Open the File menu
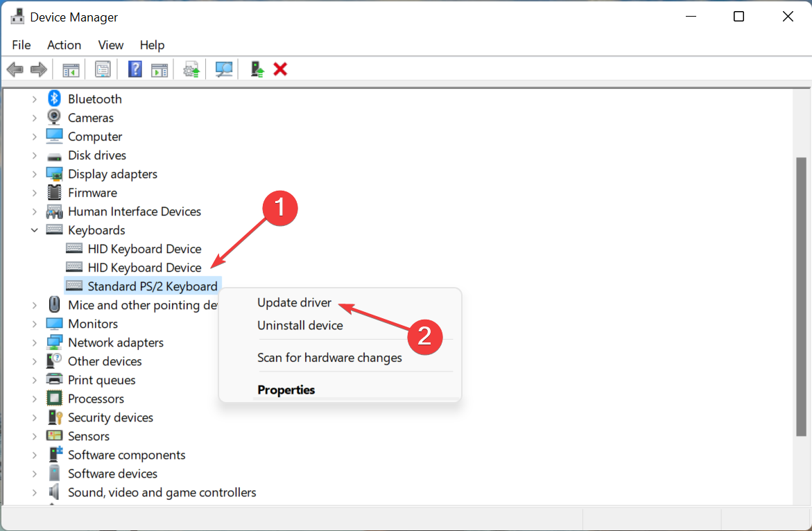 [x=21, y=45]
